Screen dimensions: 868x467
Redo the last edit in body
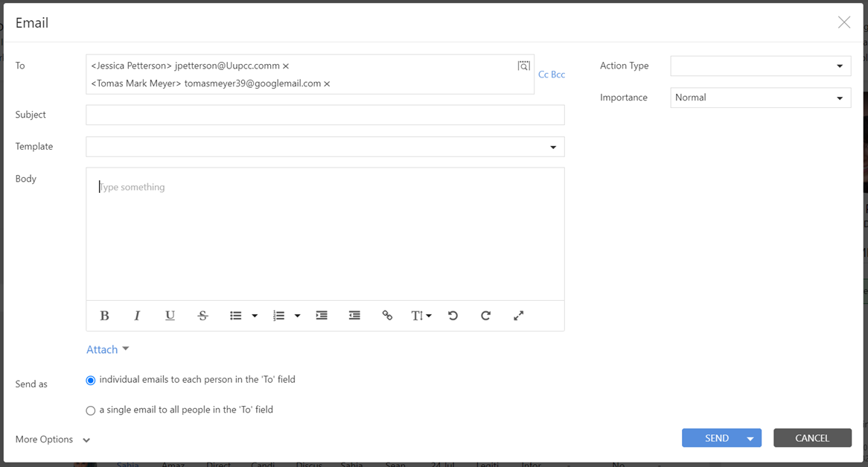coord(485,316)
